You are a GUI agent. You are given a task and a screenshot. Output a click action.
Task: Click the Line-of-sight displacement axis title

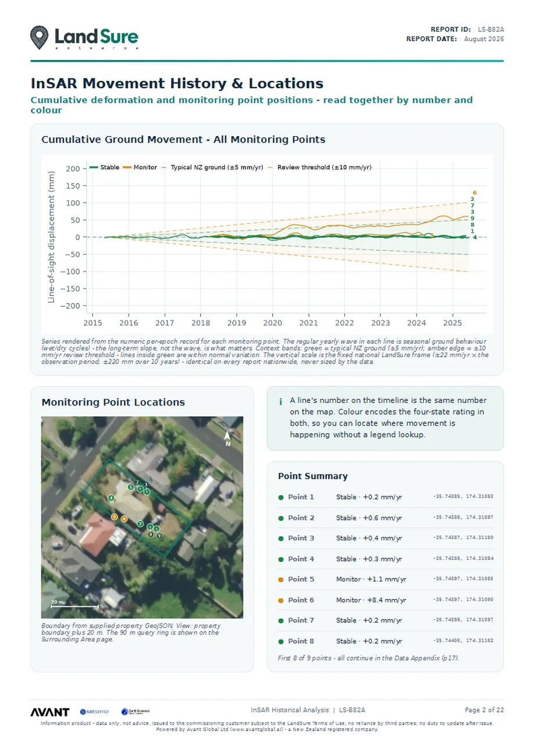tap(51, 237)
